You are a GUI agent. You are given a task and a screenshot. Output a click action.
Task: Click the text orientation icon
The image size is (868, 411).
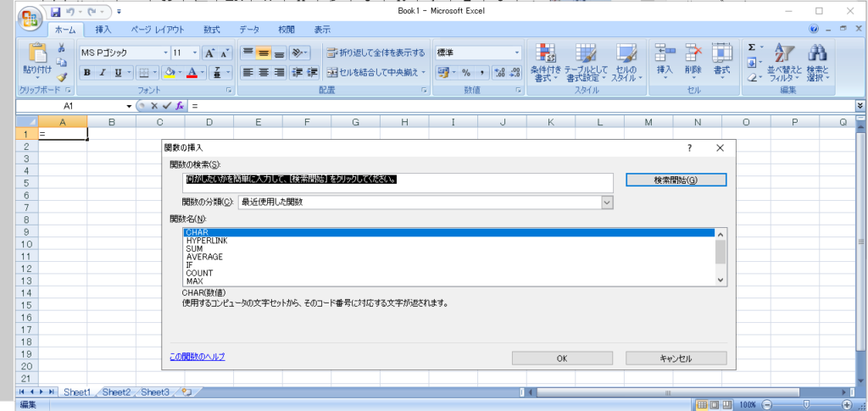coord(297,53)
